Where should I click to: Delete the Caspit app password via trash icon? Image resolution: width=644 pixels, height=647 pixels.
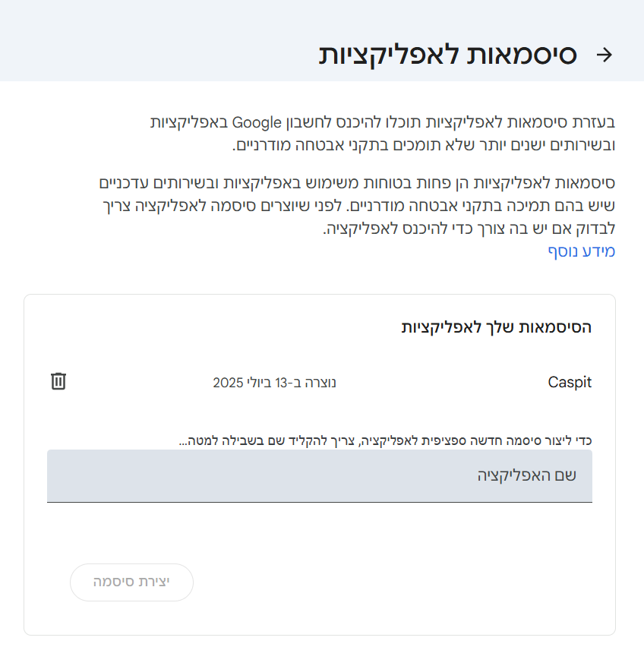click(x=58, y=381)
